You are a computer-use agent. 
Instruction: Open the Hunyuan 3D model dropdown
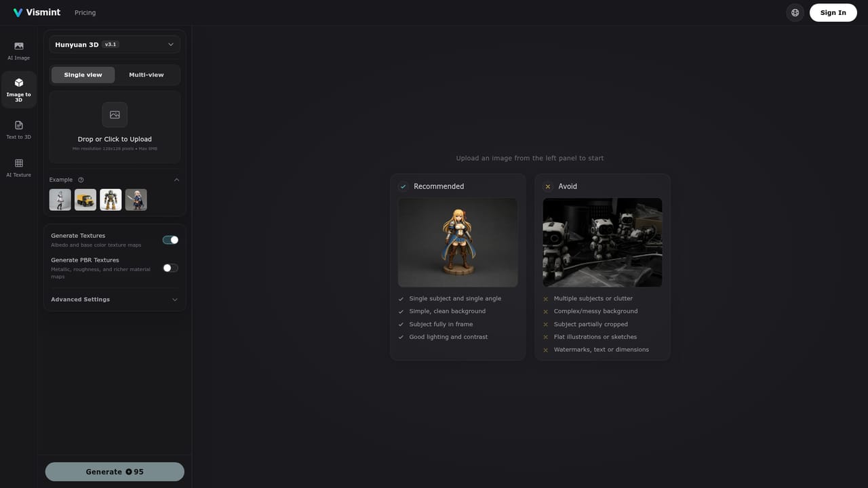tap(115, 45)
